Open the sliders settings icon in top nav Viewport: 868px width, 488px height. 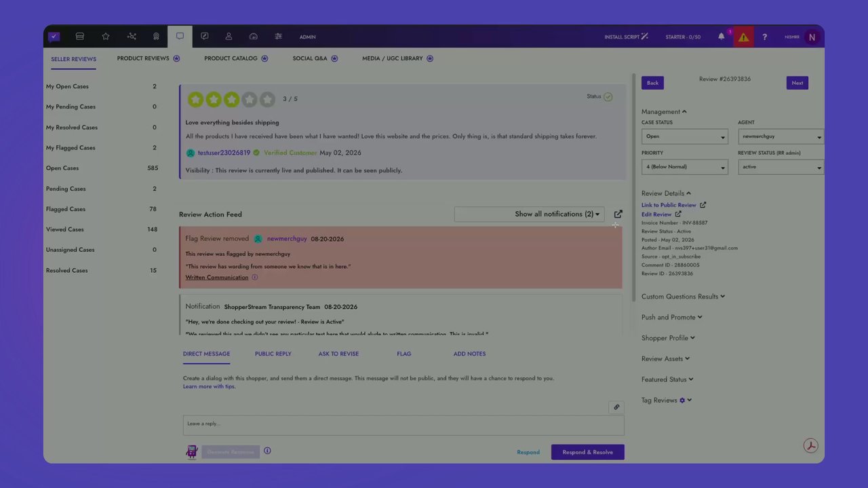click(278, 37)
